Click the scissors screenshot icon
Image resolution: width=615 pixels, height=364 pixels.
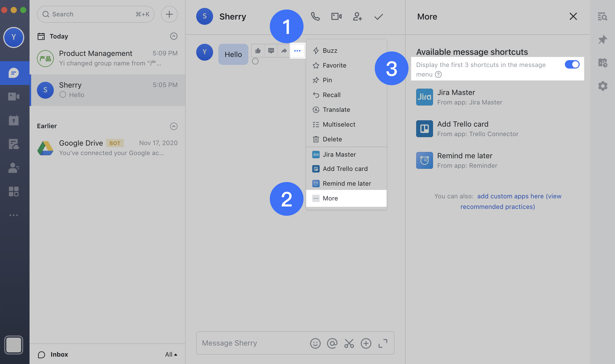pos(349,343)
